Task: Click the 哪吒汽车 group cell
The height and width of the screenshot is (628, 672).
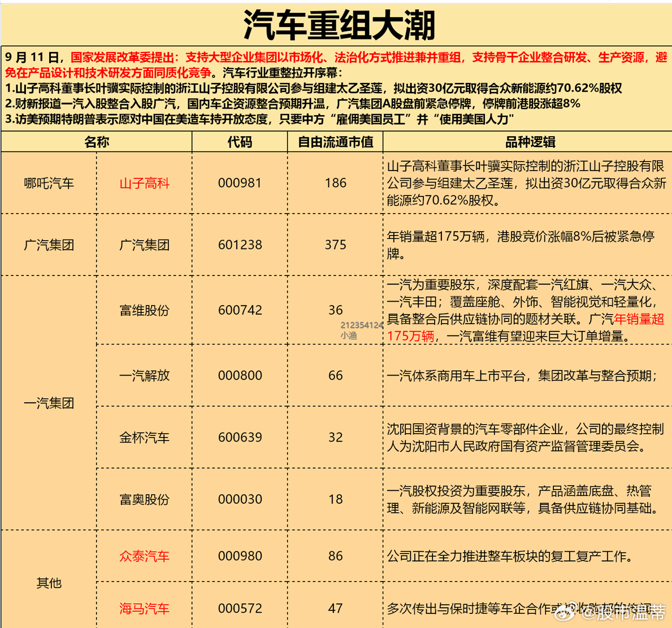Action: (49, 184)
